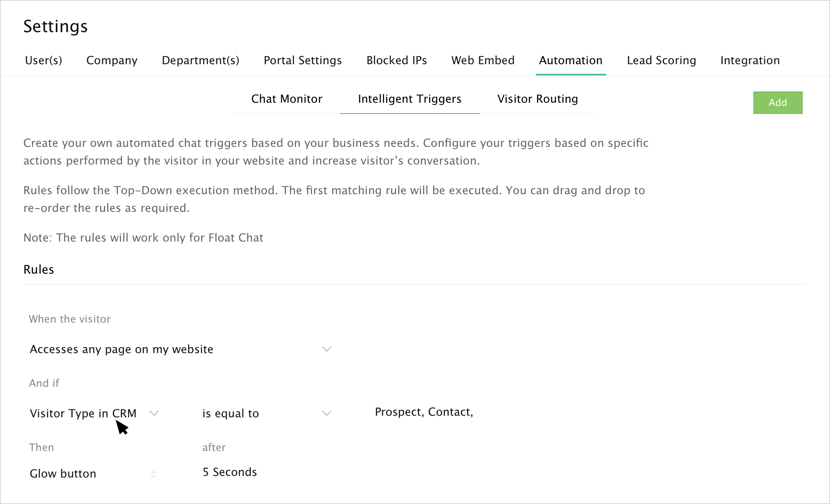Click the 5 Seconds delay field
Image resolution: width=830 pixels, height=504 pixels.
(230, 472)
